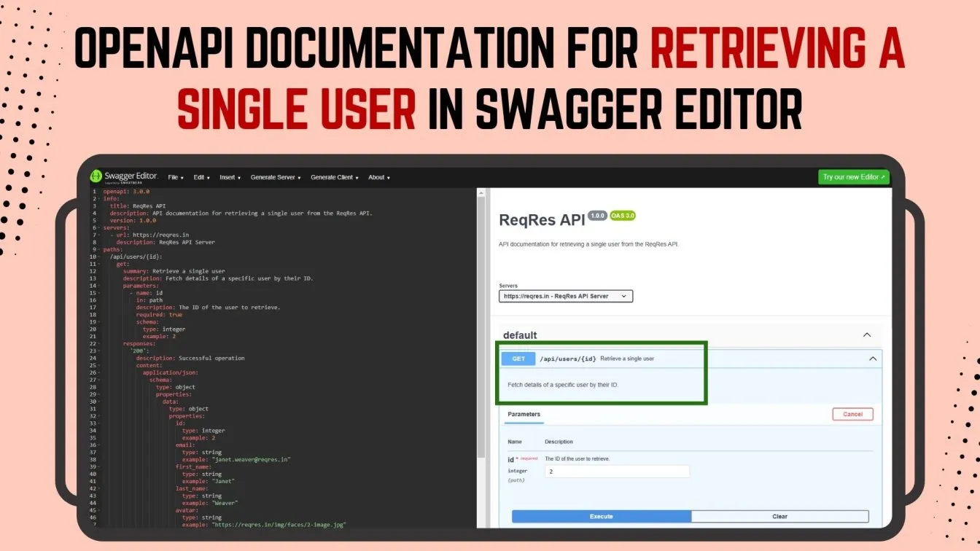This screenshot has height=551, width=980.
Task: Click the 'default' tag heading text
Action: click(520, 335)
